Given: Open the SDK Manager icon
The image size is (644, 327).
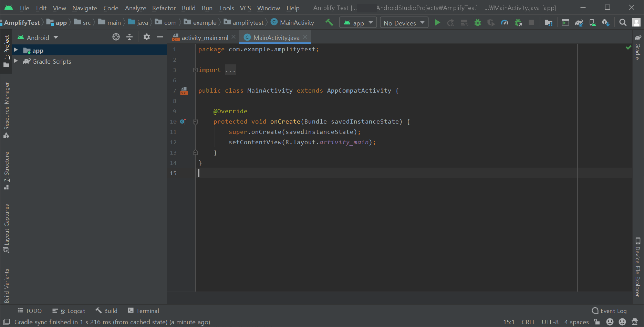Looking at the screenshot, I should (x=605, y=23).
